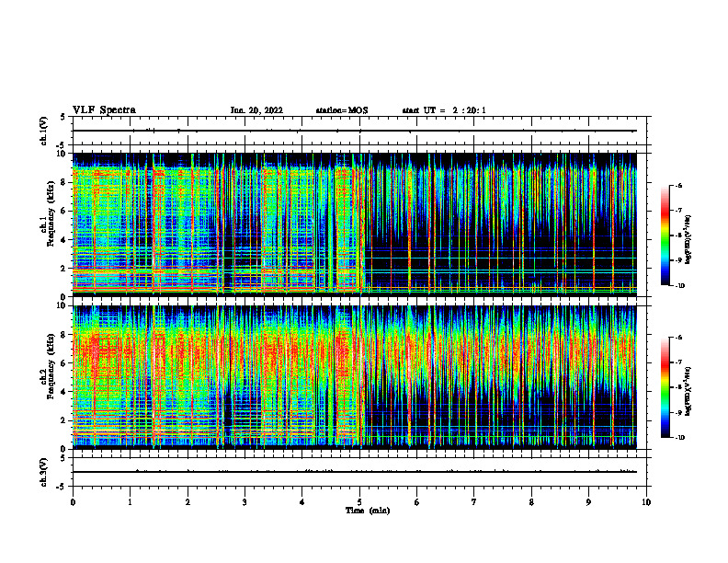Click the time axis tick label "9"
The width and height of the screenshot is (728, 563).
click(588, 502)
